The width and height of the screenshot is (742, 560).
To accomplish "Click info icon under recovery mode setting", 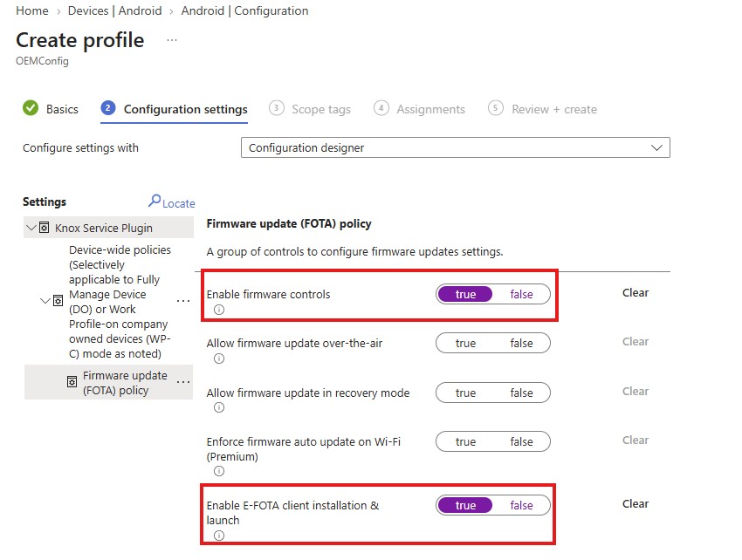I will (218, 407).
